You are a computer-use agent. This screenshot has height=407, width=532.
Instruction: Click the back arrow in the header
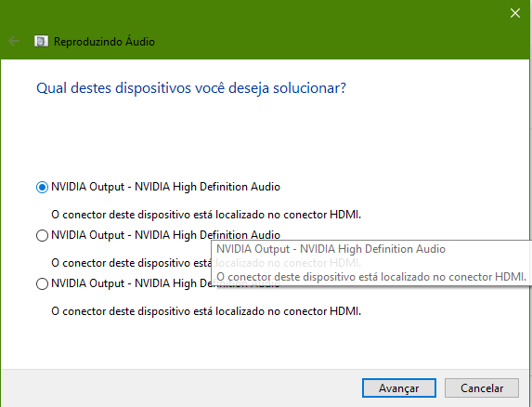tap(14, 42)
